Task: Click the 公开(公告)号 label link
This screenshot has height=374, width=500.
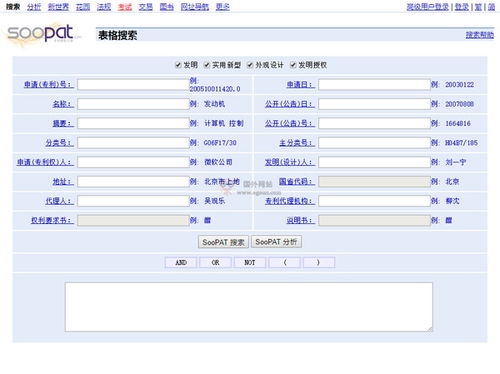Action: [x=290, y=123]
